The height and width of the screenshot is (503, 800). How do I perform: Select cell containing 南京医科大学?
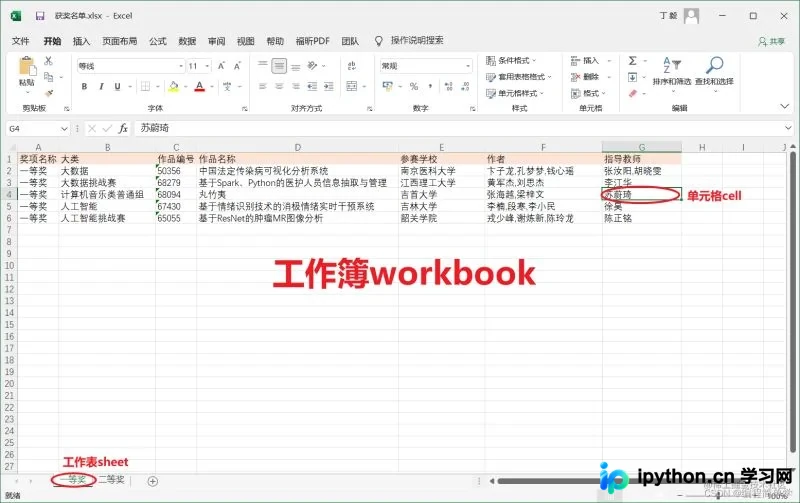441,171
